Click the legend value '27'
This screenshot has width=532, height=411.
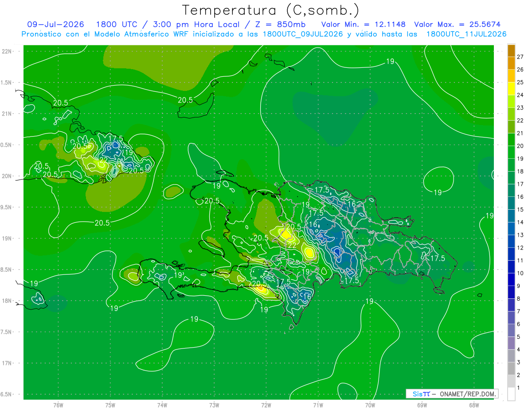click(x=520, y=57)
